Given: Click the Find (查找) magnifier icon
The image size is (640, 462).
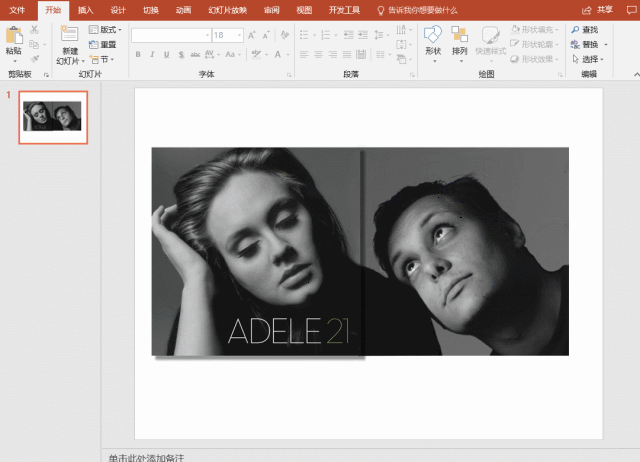Looking at the screenshot, I should pos(574,30).
